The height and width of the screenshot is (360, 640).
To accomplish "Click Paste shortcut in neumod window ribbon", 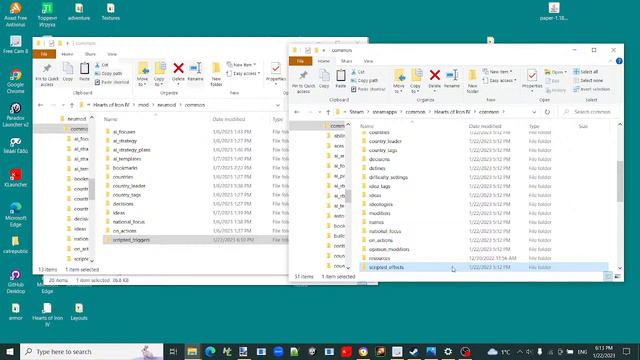I will pos(112,82).
